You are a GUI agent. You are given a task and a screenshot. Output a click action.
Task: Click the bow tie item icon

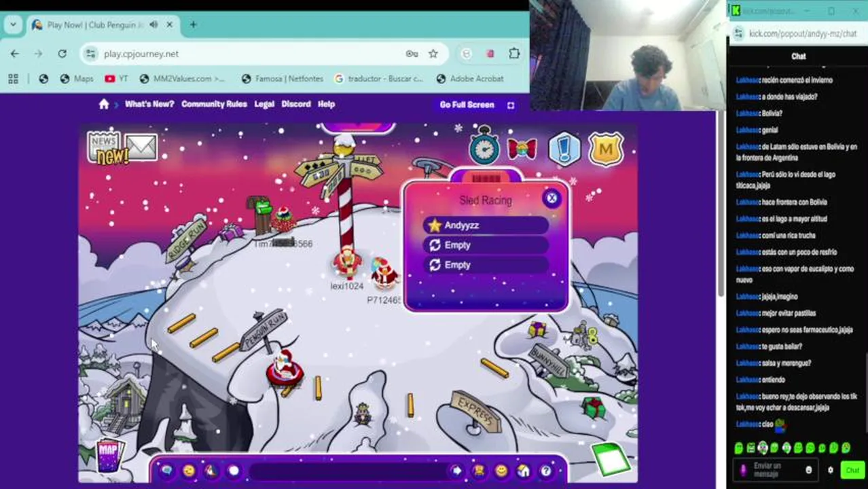522,149
